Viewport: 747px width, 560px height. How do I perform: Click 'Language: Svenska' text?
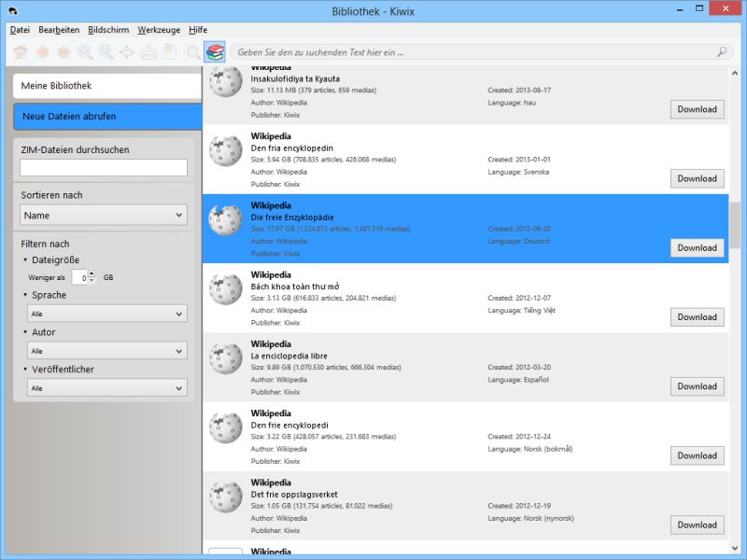point(518,172)
